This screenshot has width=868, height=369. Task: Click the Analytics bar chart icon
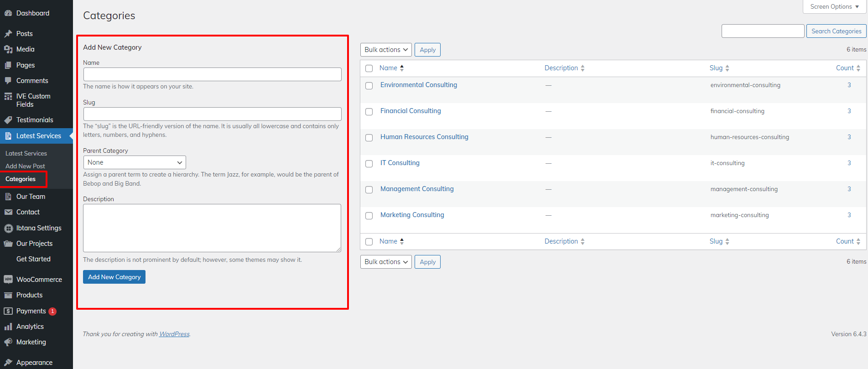click(8, 327)
